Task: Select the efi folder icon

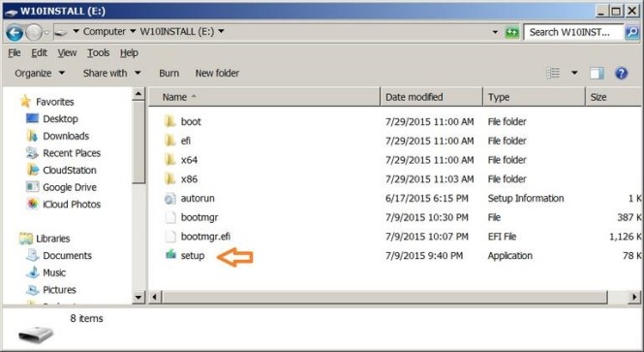Action: [170, 141]
